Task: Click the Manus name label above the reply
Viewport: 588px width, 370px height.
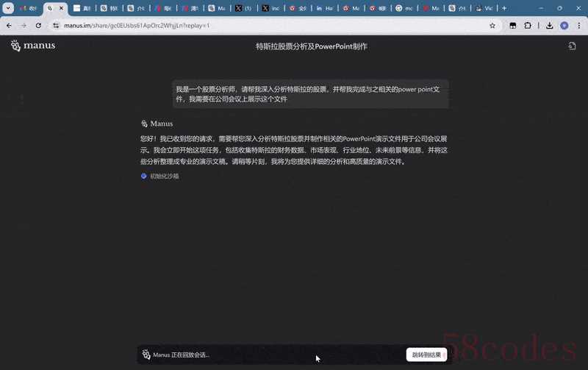Action: tap(161, 124)
